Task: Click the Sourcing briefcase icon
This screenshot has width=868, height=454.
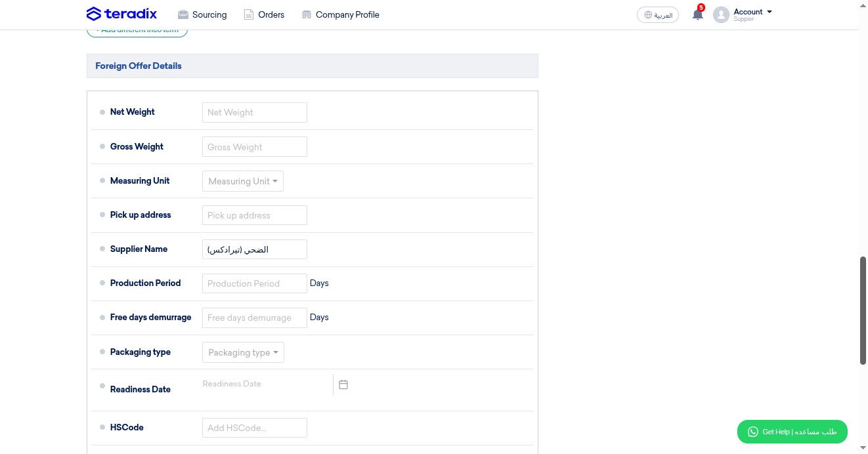Action: (x=183, y=14)
